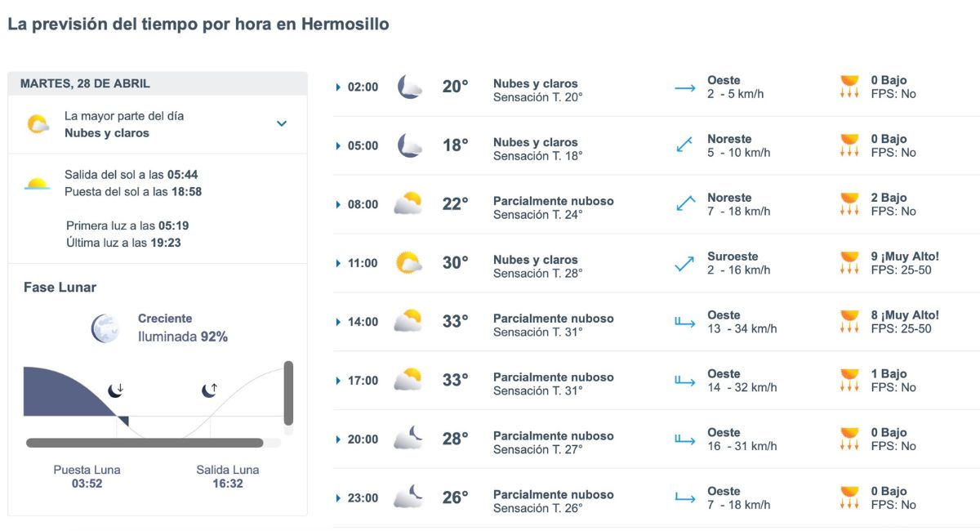The image size is (980, 531).
Task: Expand the 17:00 forecast details
Action: (337, 380)
